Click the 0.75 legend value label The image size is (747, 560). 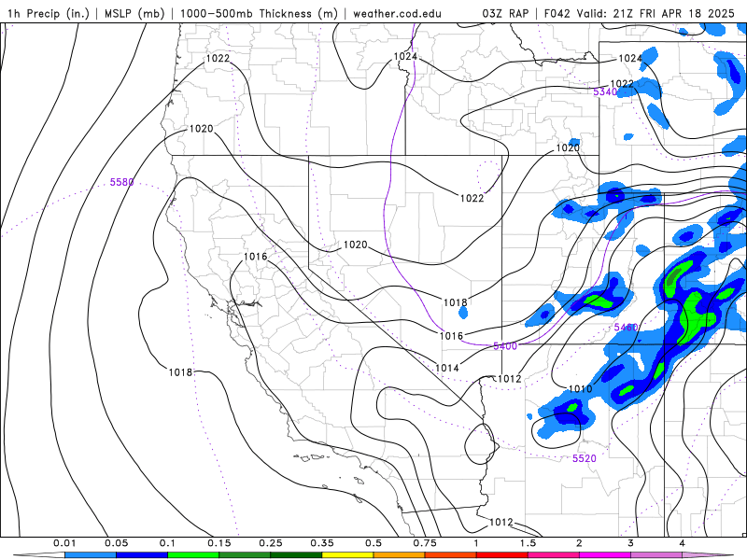(425, 543)
